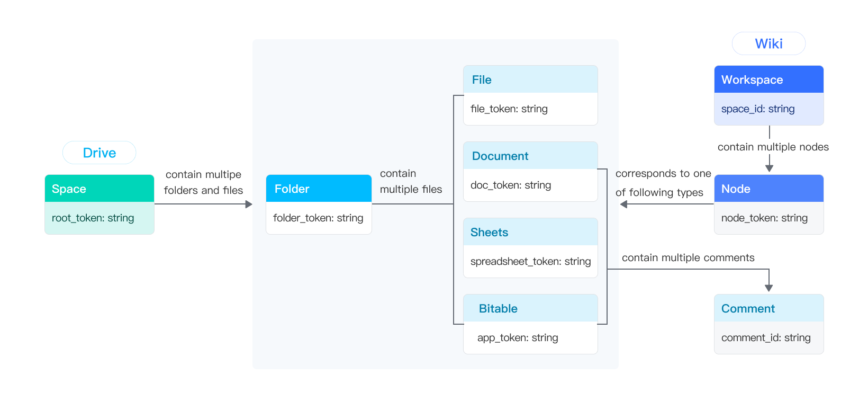Select the Node box header
Image resolution: width=868 pixels, height=401 pixels.
768,189
